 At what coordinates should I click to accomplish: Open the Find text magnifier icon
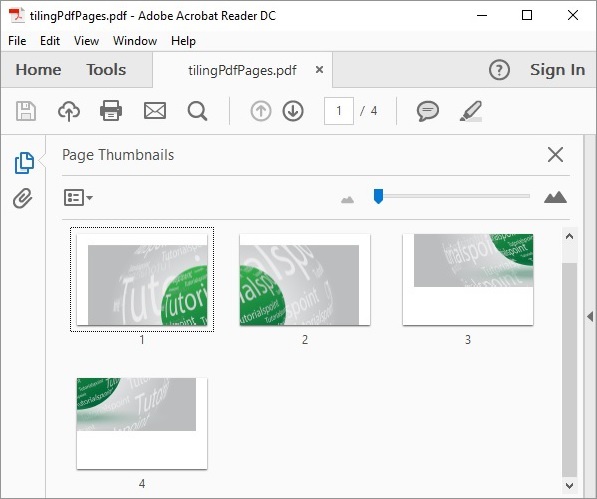point(197,111)
